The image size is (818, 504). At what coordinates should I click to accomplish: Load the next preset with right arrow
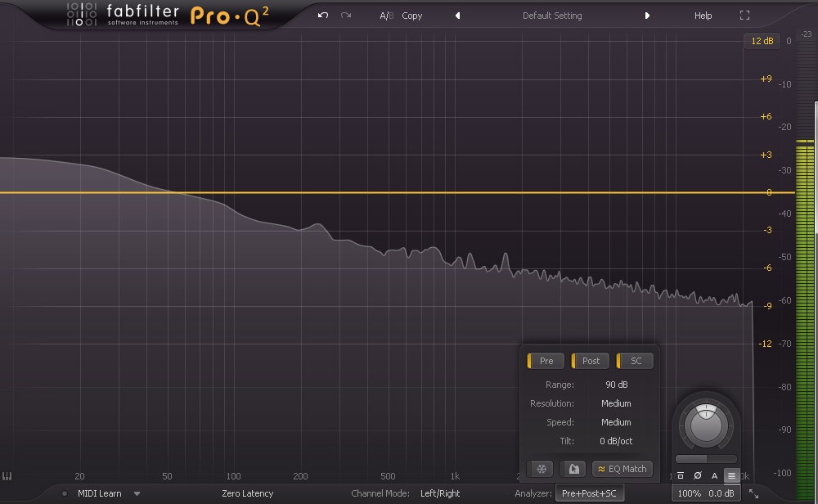point(647,16)
